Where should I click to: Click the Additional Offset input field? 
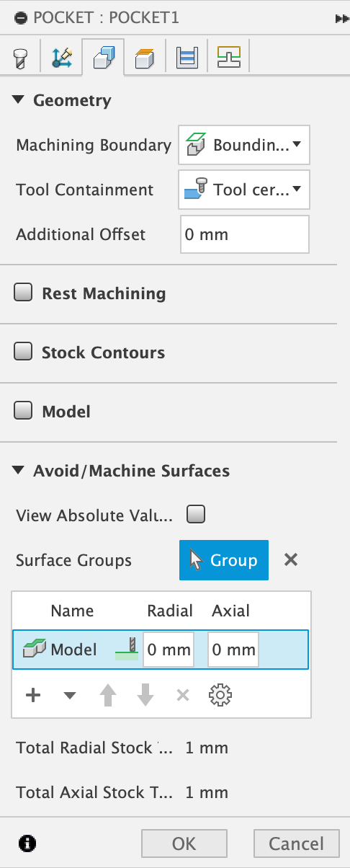pos(244,234)
